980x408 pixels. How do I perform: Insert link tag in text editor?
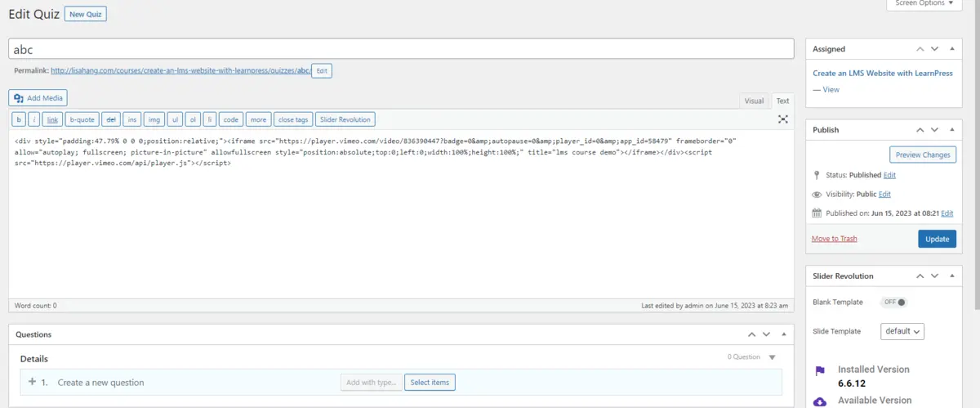tap(52, 119)
